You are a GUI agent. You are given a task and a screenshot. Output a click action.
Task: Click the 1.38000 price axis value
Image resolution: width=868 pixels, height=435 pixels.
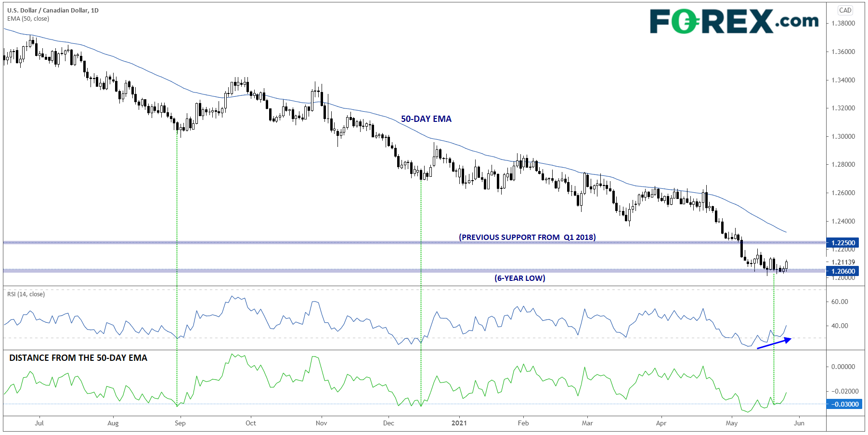click(843, 23)
